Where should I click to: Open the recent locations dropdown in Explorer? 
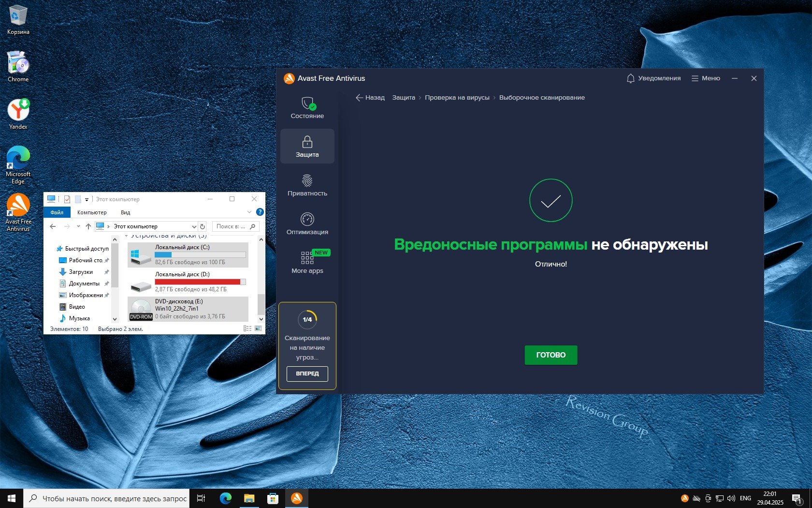point(78,226)
